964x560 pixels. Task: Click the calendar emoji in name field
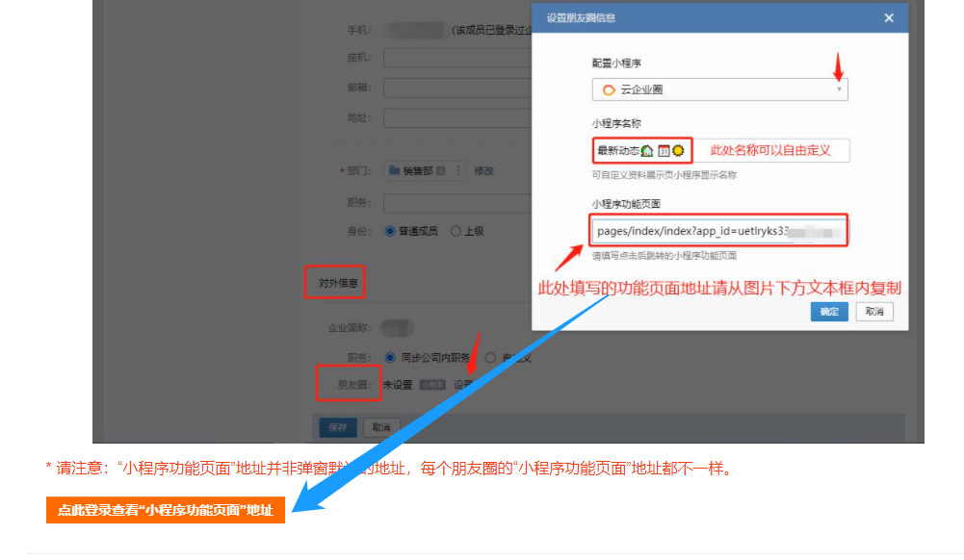click(x=664, y=150)
